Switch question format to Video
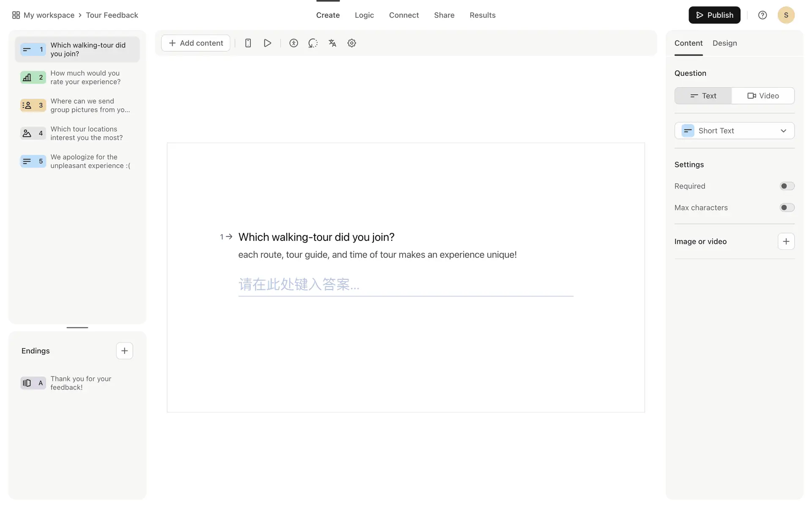812x508 pixels. pyautogui.click(x=763, y=96)
